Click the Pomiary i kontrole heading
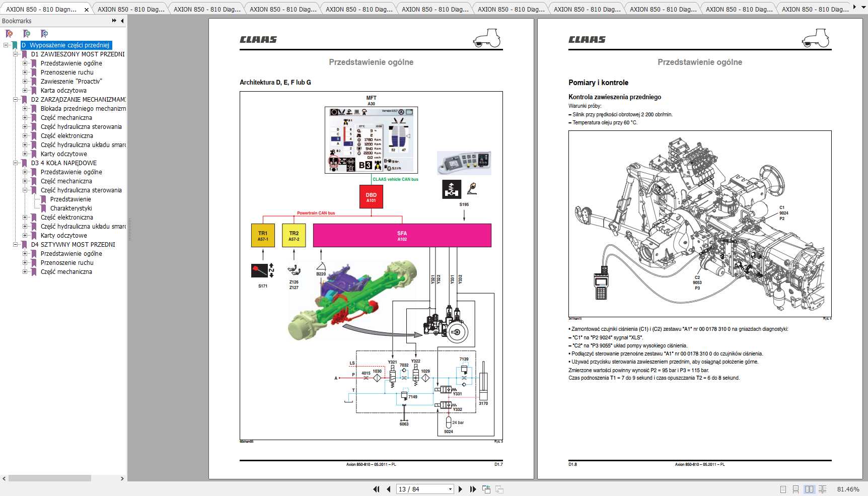 tap(598, 83)
